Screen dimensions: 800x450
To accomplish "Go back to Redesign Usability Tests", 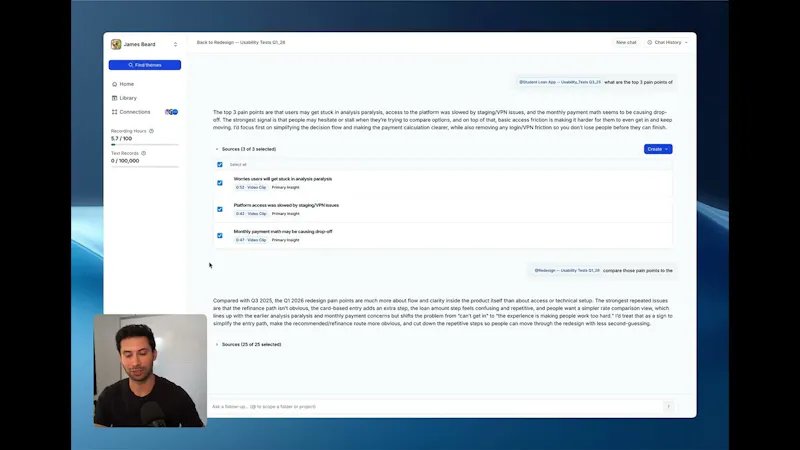I will pos(241,42).
